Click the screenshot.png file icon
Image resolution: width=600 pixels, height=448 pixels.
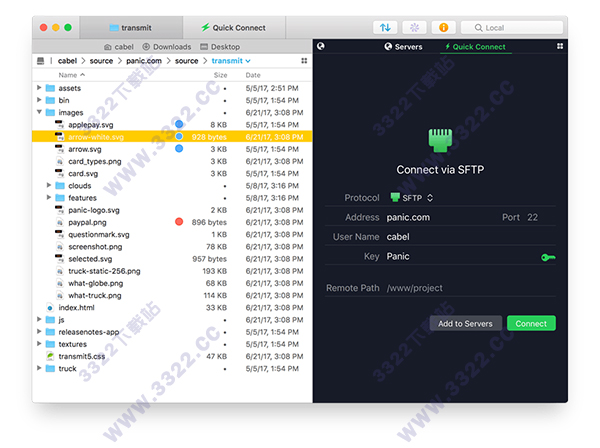(x=59, y=247)
